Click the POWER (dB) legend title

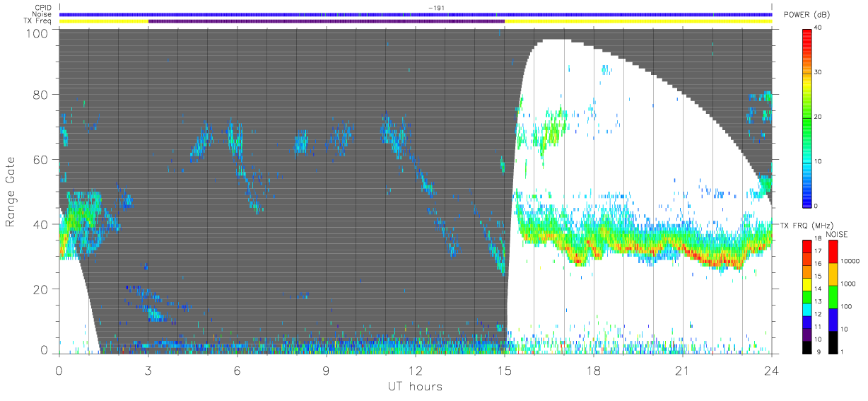(x=808, y=16)
